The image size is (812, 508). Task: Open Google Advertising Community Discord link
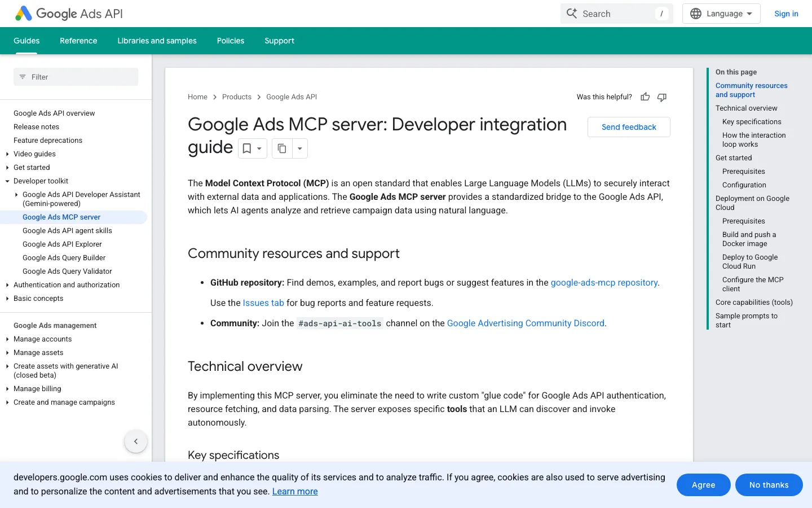526,323
